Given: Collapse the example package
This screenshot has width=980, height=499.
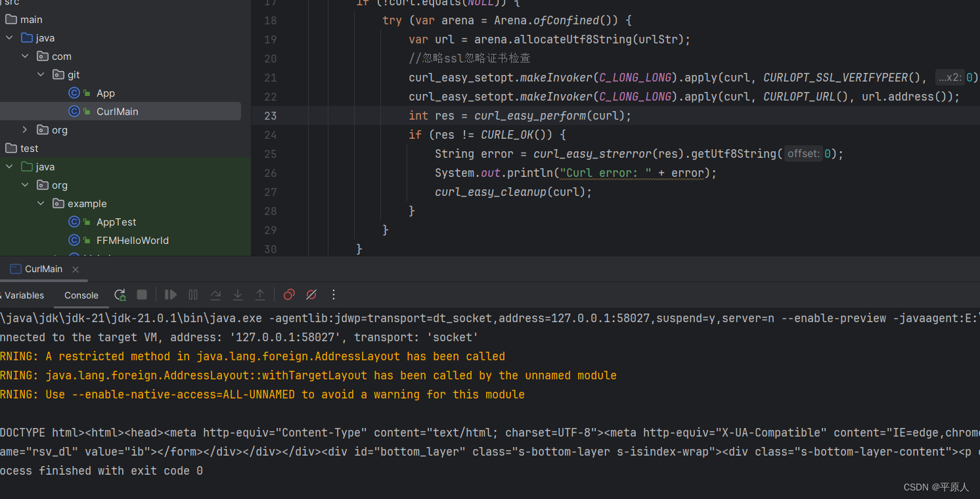Looking at the screenshot, I should 41,204.
